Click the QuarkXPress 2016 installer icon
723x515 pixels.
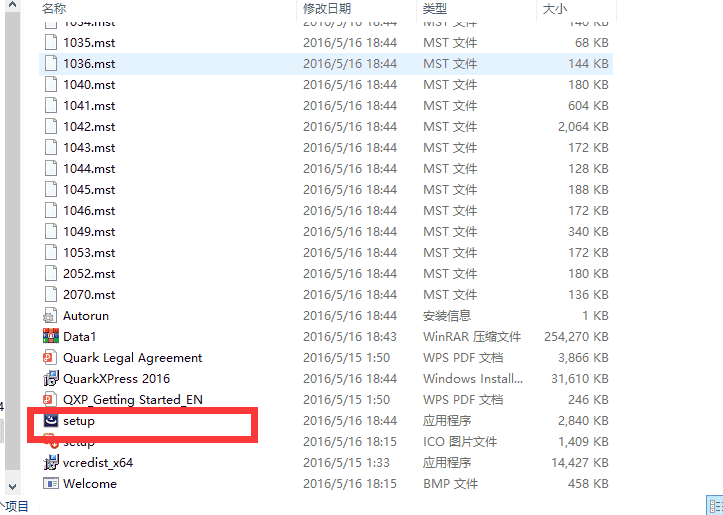point(51,378)
